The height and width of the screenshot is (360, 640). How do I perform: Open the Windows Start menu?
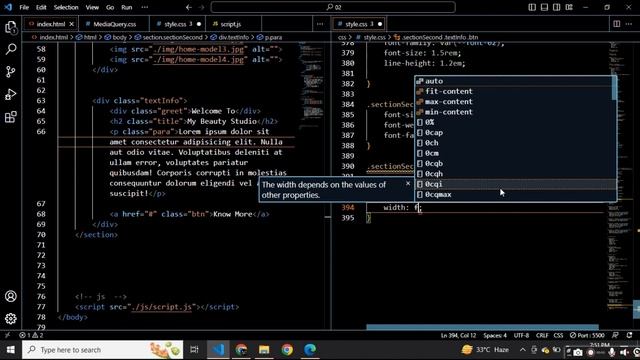[11, 350]
